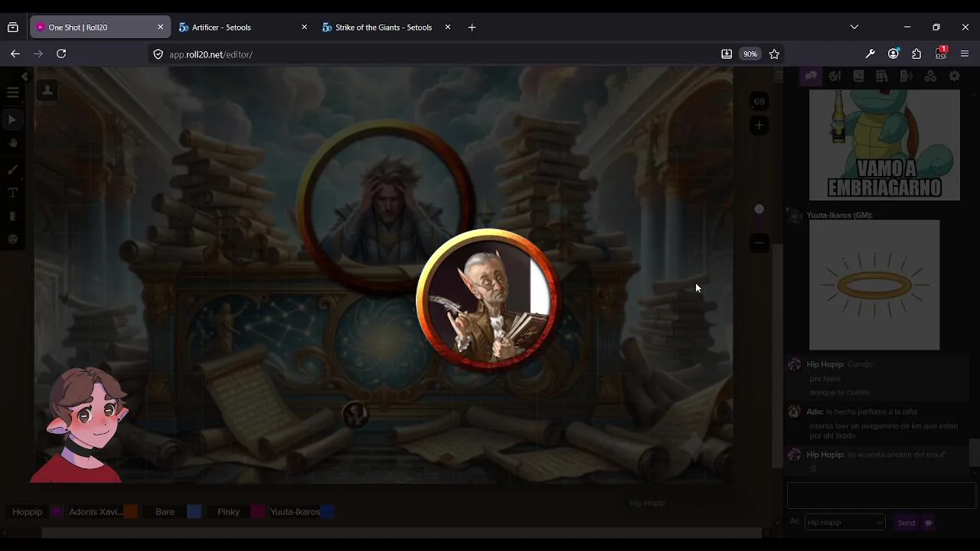Open the wrench developer tools icon
980x551 pixels.
click(x=870, y=54)
